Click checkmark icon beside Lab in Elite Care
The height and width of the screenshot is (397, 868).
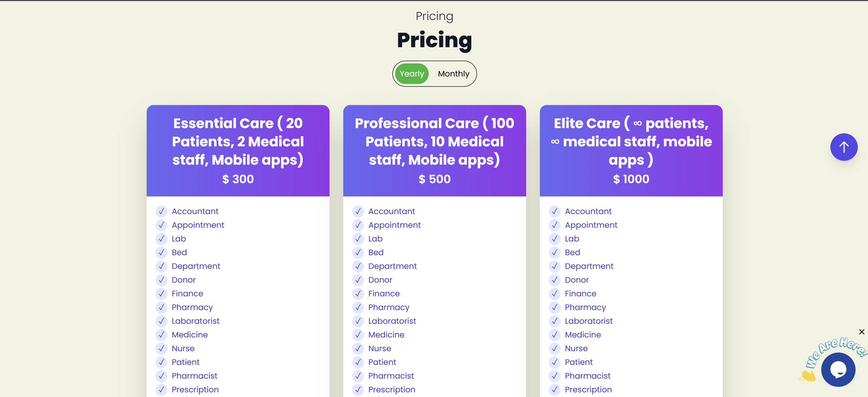(554, 238)
